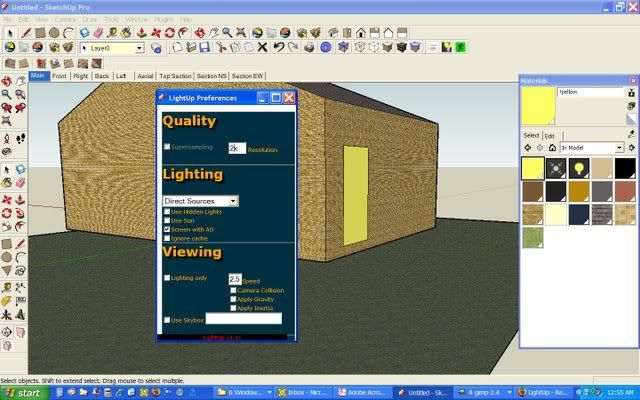Uncheck Screen with AO
This screenshot has width=640, height=400.
pyautogui.click(x=167, y=229)
